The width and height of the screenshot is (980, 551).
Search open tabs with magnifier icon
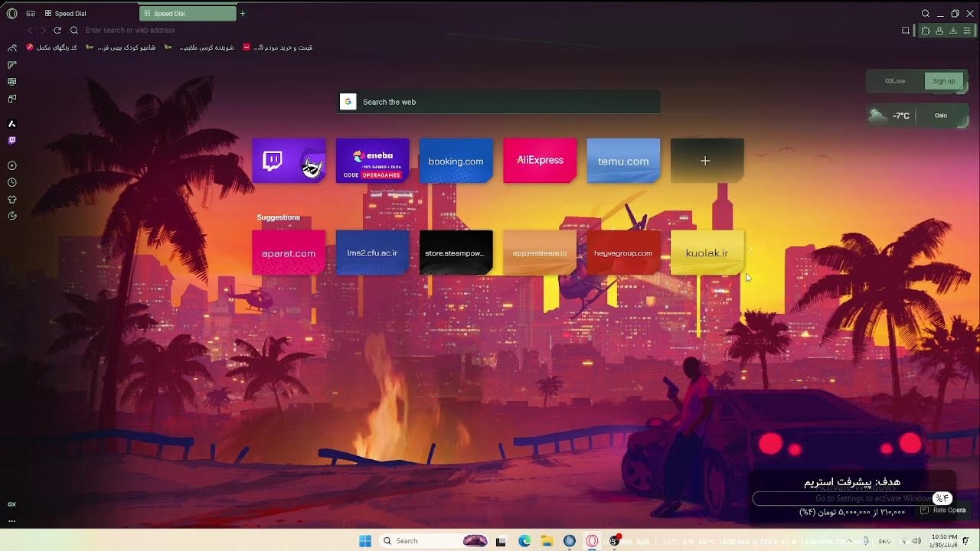[x=925, y=13]
